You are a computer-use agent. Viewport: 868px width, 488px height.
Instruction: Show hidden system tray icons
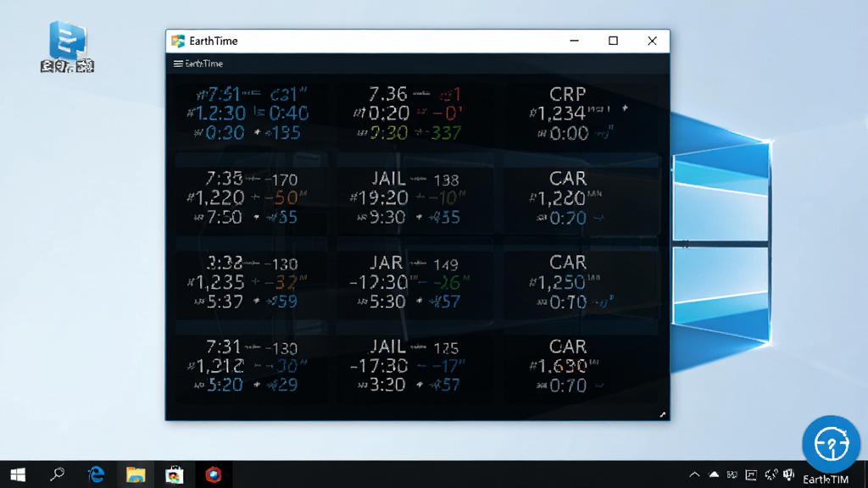tap(694, 474)
